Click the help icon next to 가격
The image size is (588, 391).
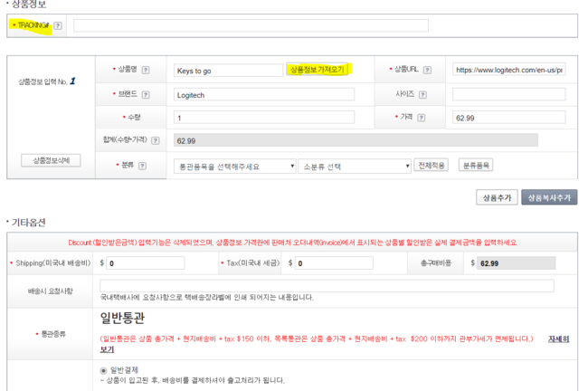click(x=422, y=118)
